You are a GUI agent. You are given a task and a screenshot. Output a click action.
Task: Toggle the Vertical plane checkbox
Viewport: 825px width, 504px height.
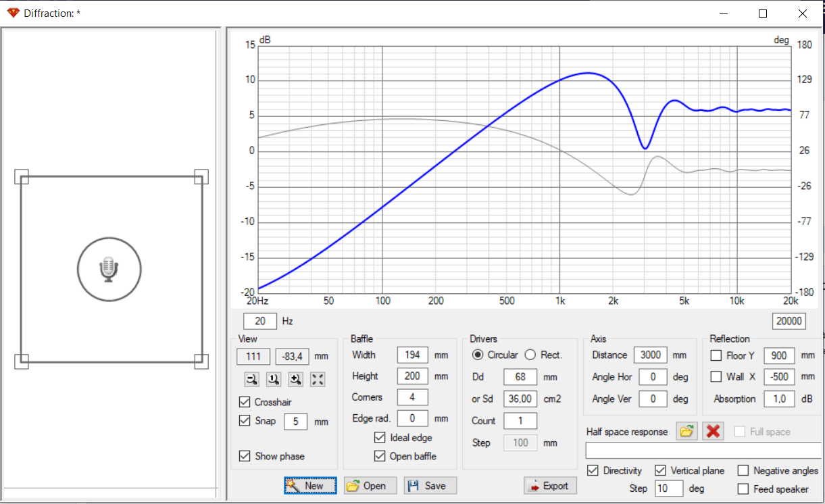(661, 470)
